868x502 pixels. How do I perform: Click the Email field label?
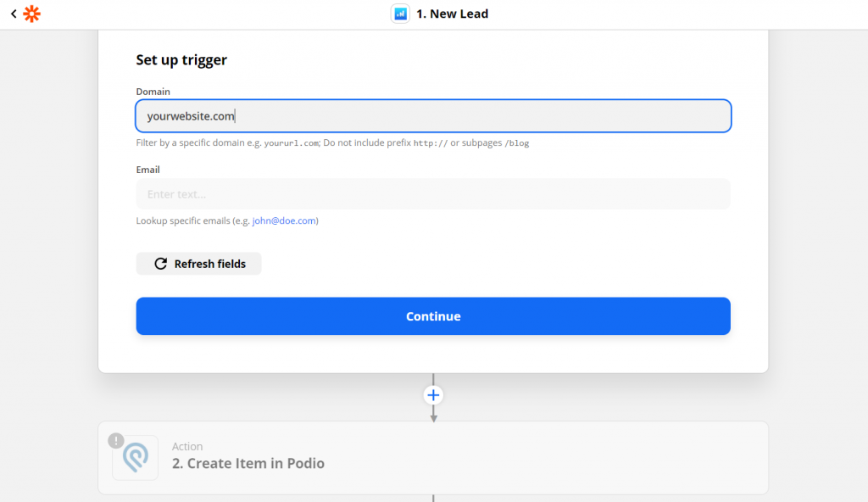pyautogui.click(x=147, y=170)
